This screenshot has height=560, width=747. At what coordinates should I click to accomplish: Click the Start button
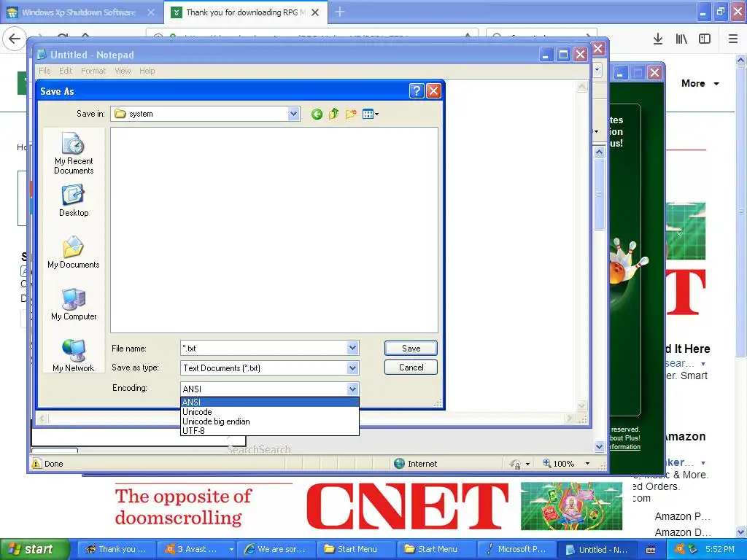(35, 549)
